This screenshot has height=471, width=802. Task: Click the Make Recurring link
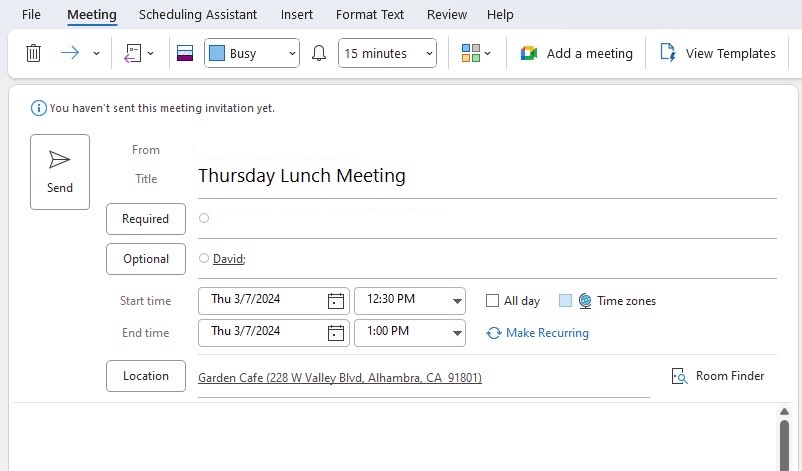click(547, 333)
